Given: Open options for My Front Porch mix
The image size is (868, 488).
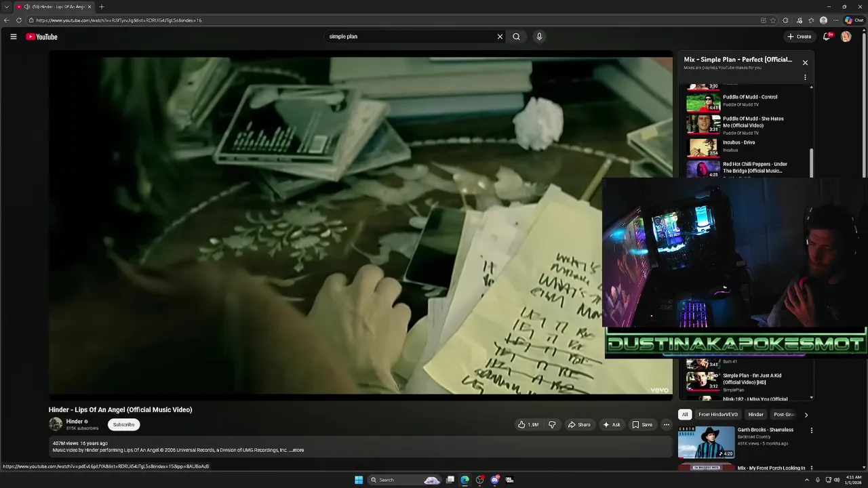Looking at the screenshot, I should pos(811,468).
